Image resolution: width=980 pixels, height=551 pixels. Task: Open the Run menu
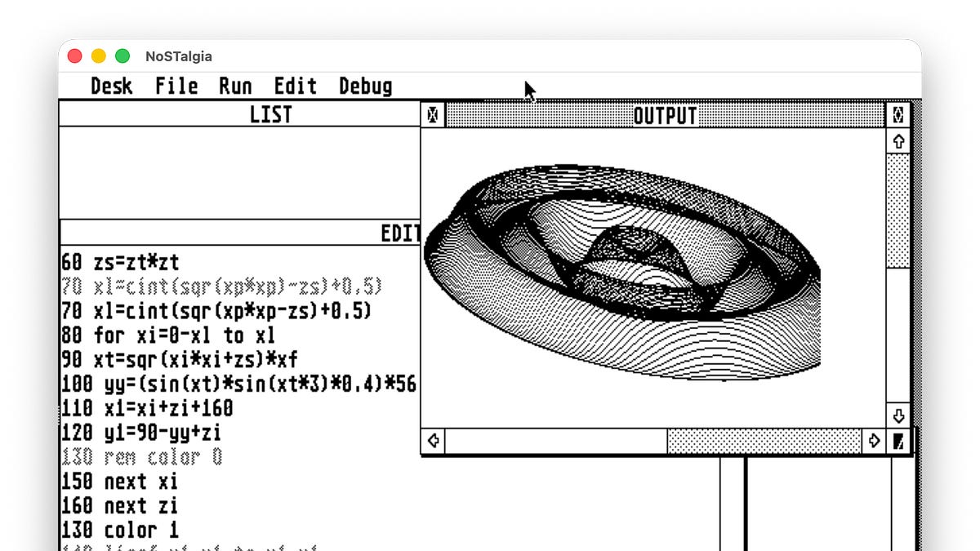(x=235, y=86)
